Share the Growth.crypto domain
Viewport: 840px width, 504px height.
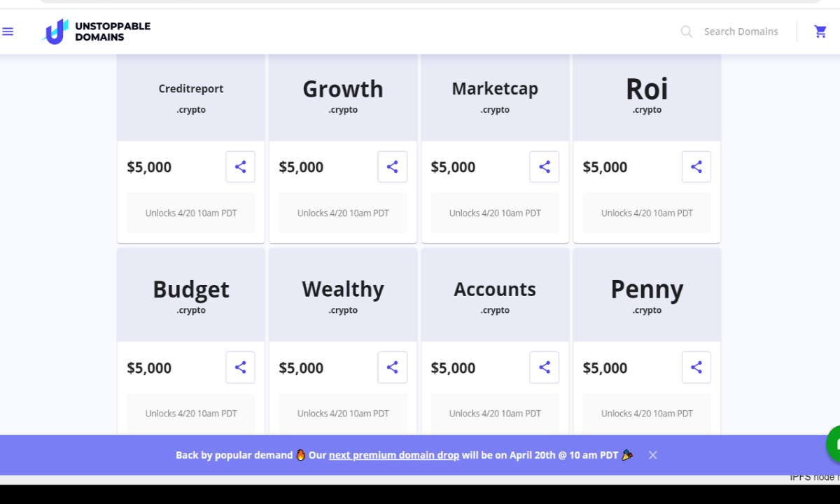pos(392,167)
